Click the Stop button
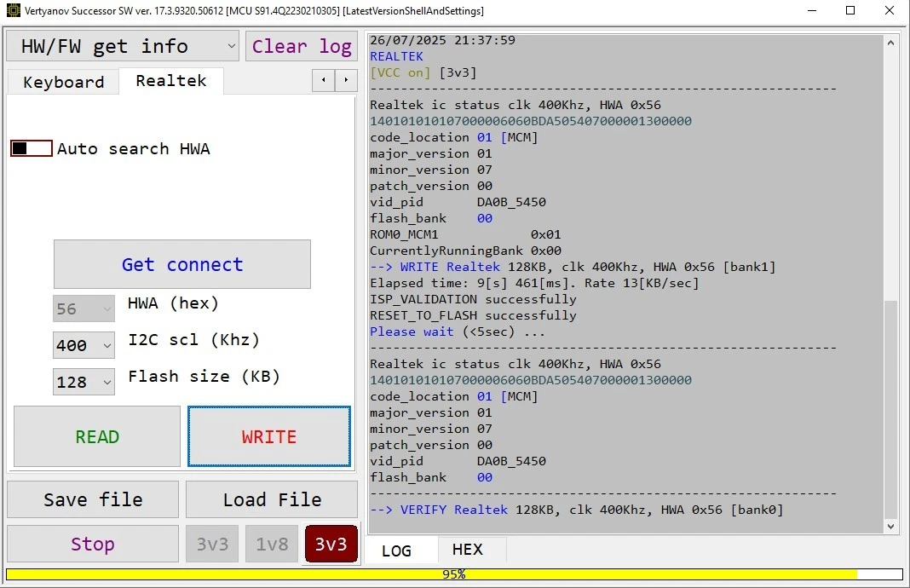The height and width of the screenshot is (588, 910). coord(92,544)
